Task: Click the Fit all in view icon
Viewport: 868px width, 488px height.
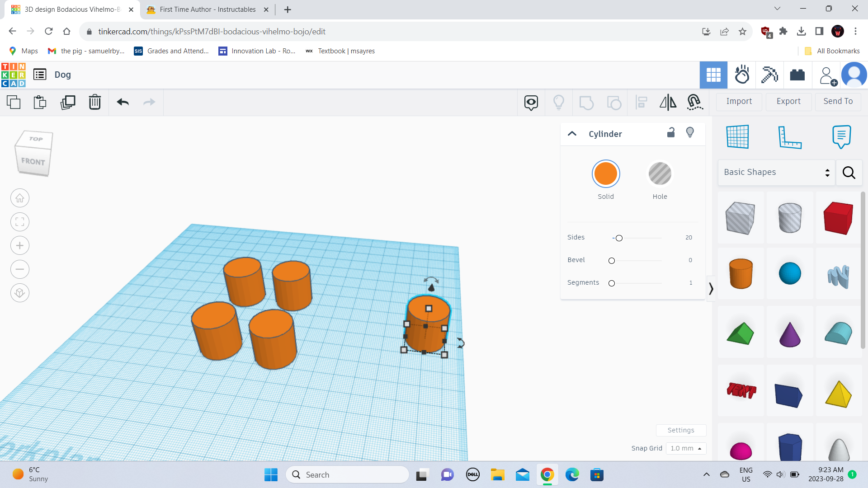Action: (20, 222)
